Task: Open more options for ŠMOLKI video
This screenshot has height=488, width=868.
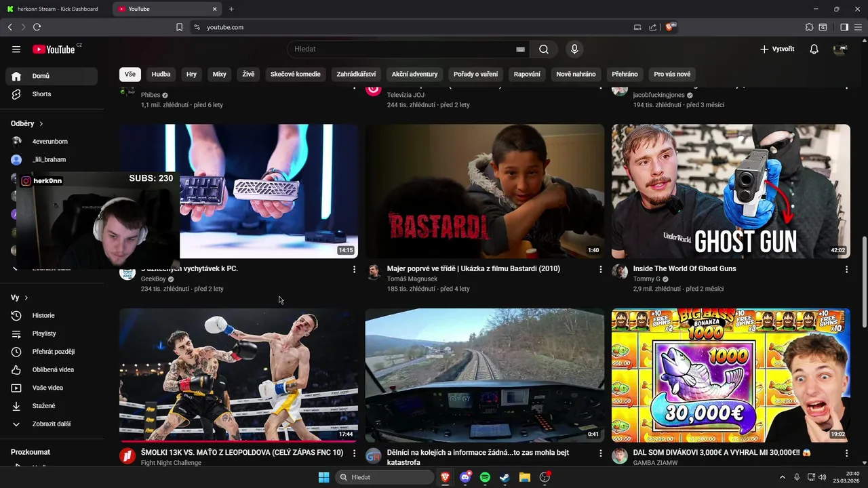Action: [x=354, y=453]
